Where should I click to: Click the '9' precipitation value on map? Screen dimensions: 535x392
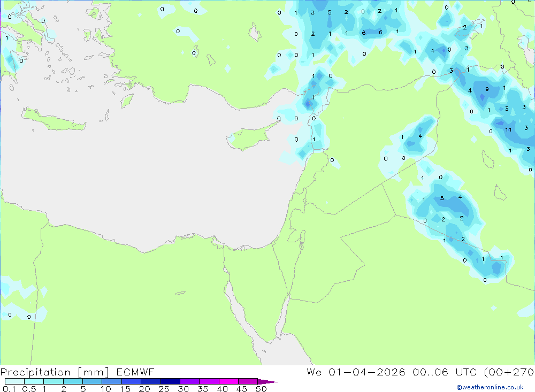(x=487, y=89)
